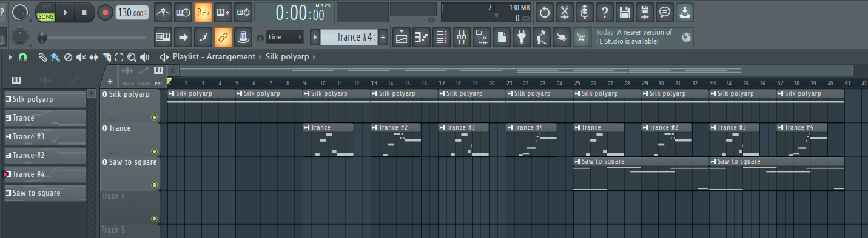The image size is (868, 238).
Task: Click the undo history circular arrow icon
Action: 545,12
